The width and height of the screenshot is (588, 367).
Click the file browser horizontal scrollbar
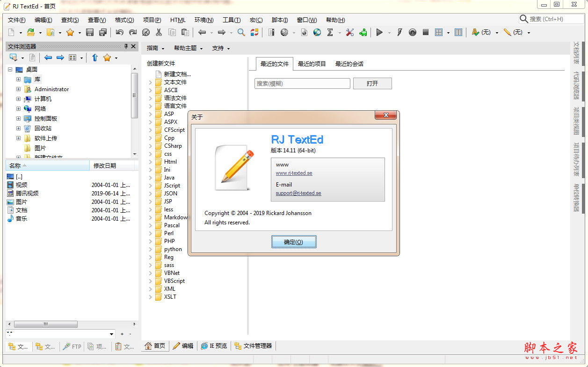click(71, 324)
